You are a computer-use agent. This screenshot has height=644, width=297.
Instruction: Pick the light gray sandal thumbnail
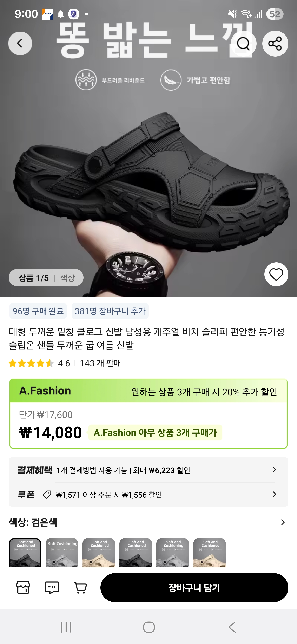click(62, 553)
